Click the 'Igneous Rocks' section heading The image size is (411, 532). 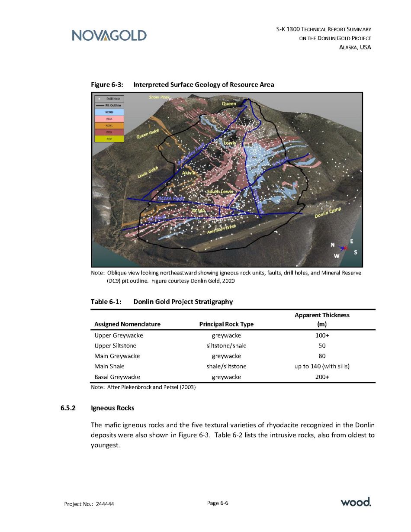pyautogui.click(x=112, y=408)
